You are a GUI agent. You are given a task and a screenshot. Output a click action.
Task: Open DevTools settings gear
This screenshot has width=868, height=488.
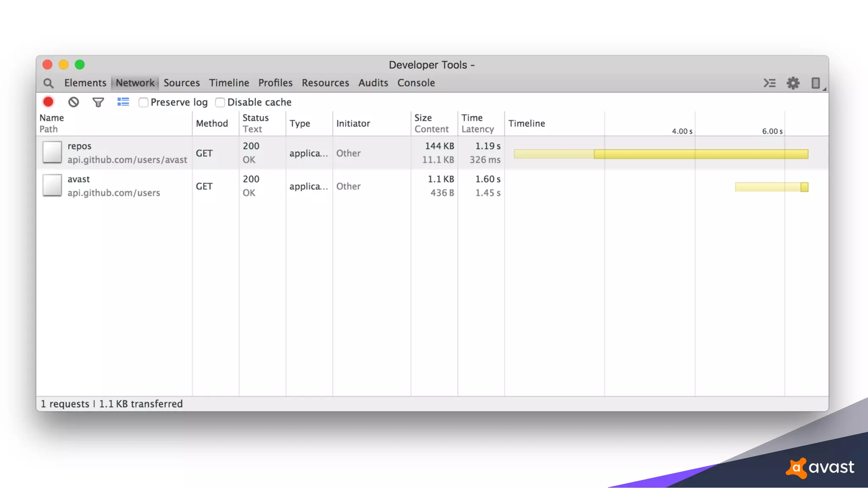click(x=793, y=83)
